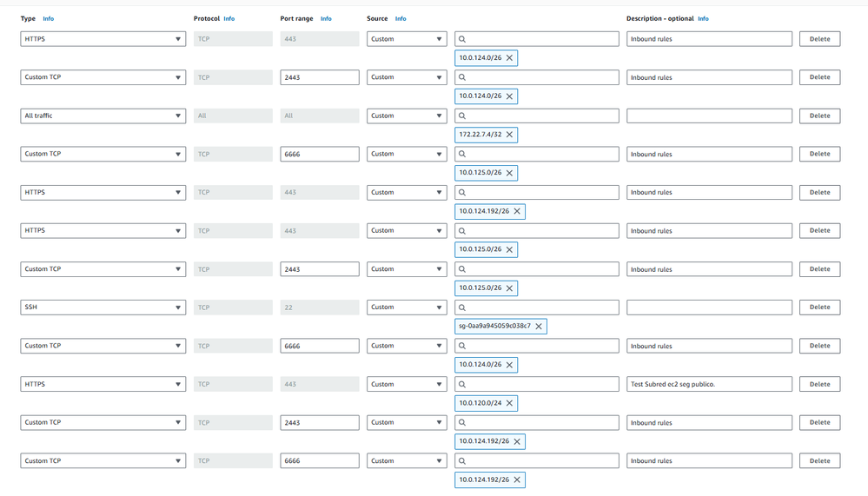Expand Source dropdown for the SSH rule
Screen dimensions: 868x496
[407, 308]
